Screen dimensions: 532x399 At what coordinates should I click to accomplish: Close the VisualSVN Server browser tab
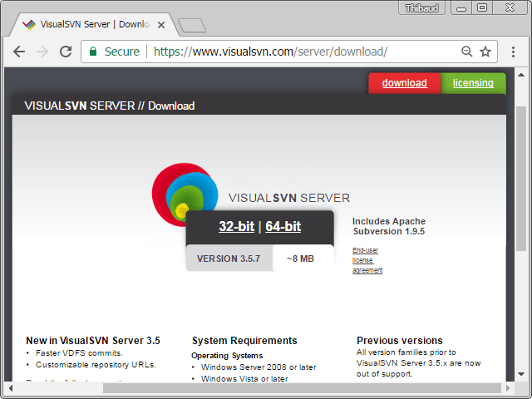161,25
